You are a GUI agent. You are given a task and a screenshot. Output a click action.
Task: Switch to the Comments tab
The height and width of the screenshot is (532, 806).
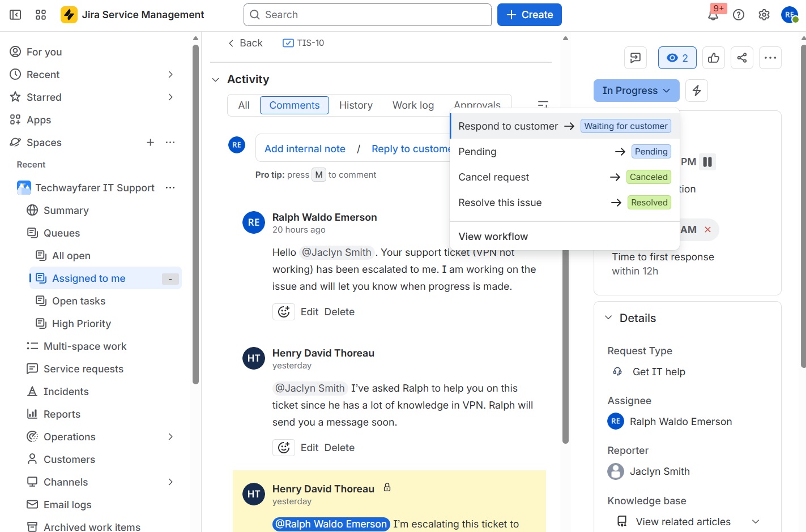click(295, 105)
